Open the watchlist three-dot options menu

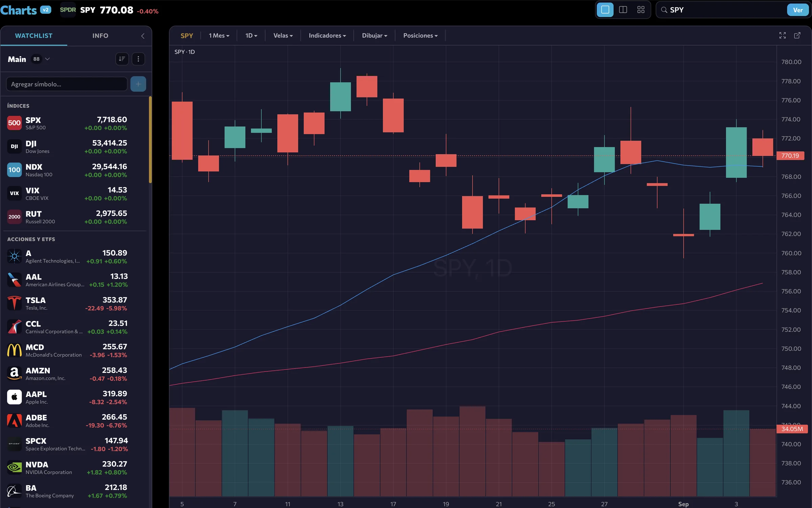click(138, 59)
